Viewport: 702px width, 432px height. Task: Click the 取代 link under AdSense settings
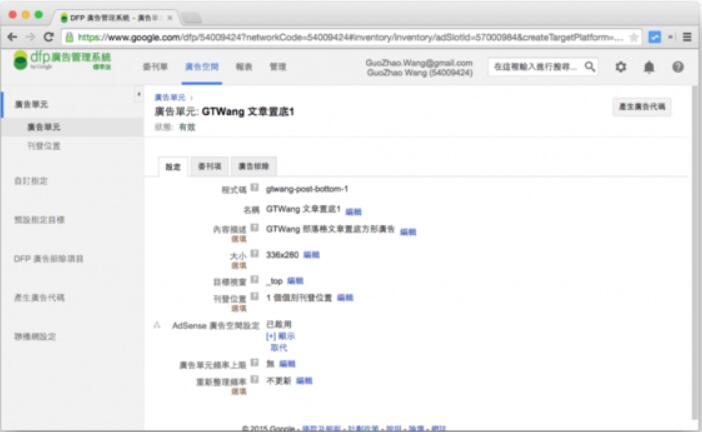278,348
